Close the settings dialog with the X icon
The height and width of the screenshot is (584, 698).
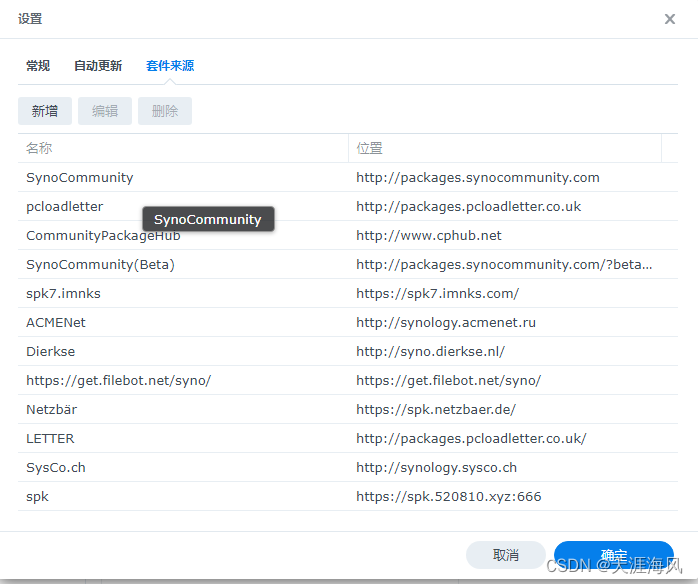tap(670, 19)
